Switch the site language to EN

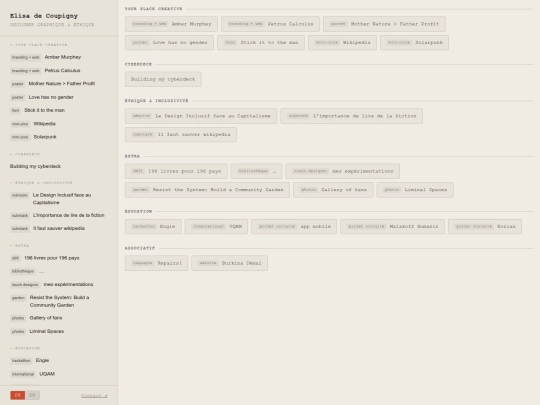click(32, 395)
